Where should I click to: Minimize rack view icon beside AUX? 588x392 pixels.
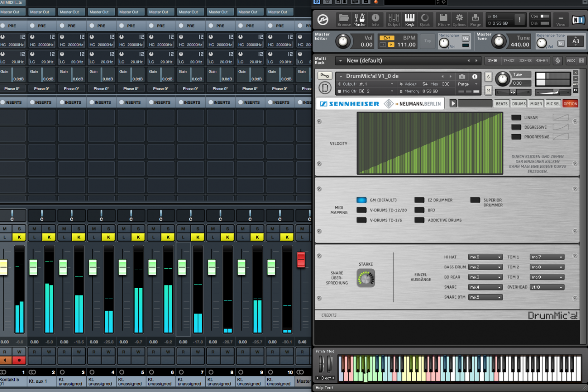[582, 60]
